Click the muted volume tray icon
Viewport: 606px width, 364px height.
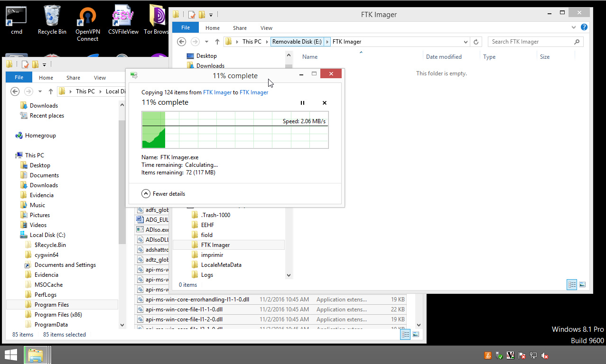click(x=545, y=355)
